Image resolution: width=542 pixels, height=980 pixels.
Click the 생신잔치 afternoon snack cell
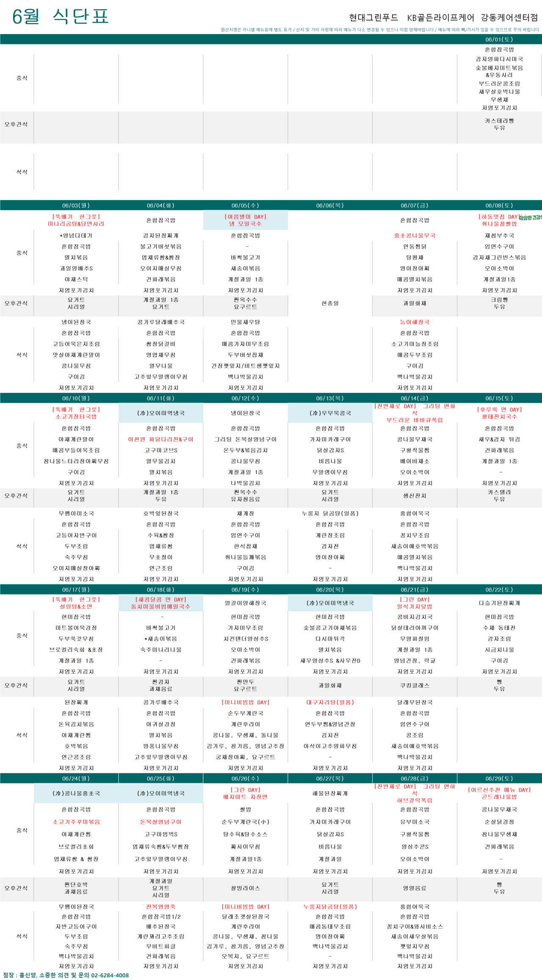coord(415,496)
